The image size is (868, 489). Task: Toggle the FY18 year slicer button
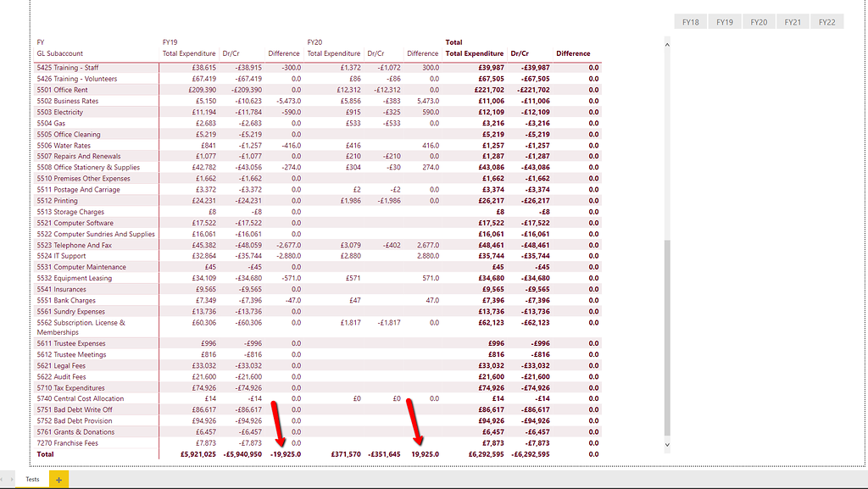pyautogui.click(x=690, y=21)
